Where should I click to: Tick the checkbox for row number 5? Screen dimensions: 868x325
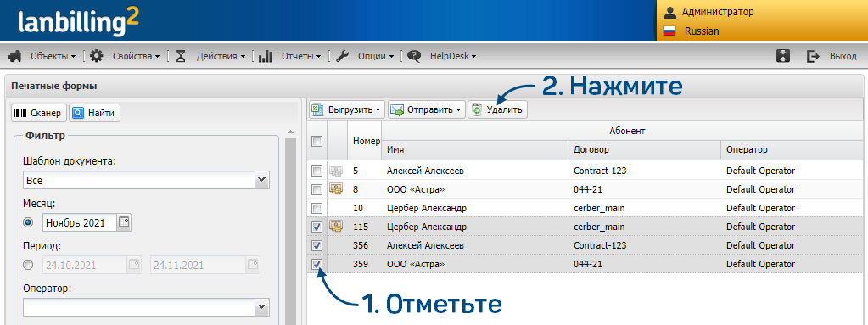click(x=316, y=171)
